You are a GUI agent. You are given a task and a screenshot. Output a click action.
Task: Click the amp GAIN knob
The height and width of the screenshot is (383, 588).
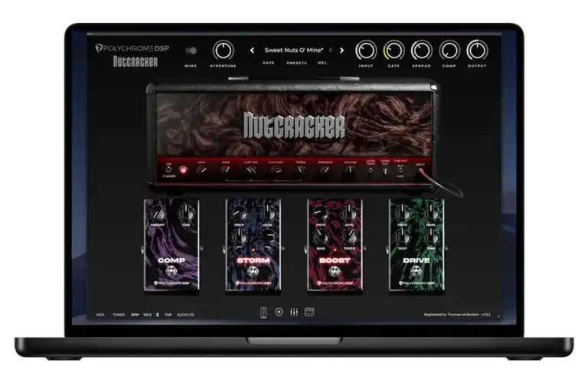click(x=201, y=170)
